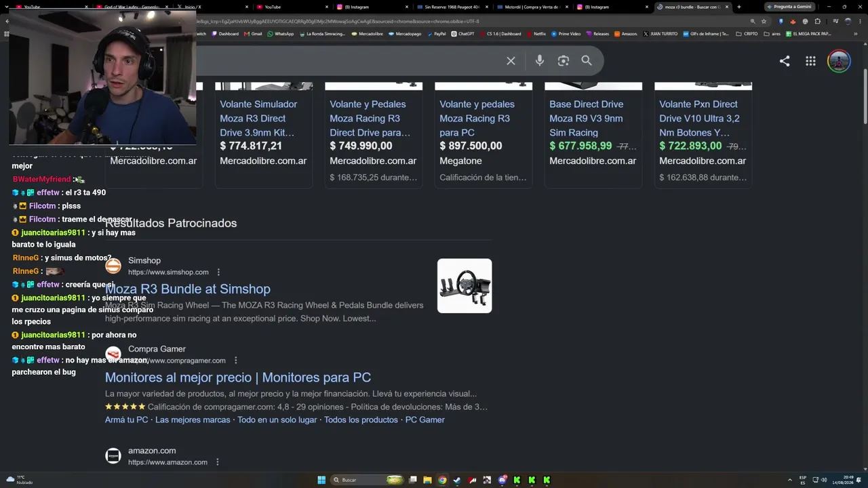
Task: Show hidden system tray icons
Action: click(789, 480)
